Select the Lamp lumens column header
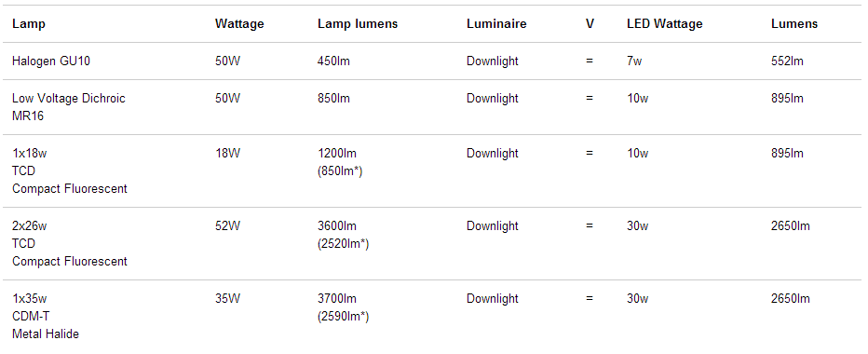 pos(358,24)
